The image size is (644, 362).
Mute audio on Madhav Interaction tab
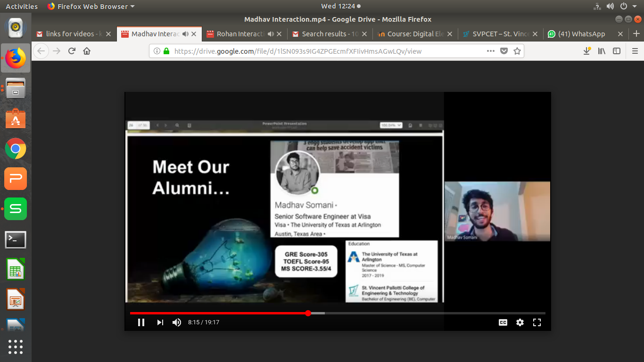(x=185, y=34)
